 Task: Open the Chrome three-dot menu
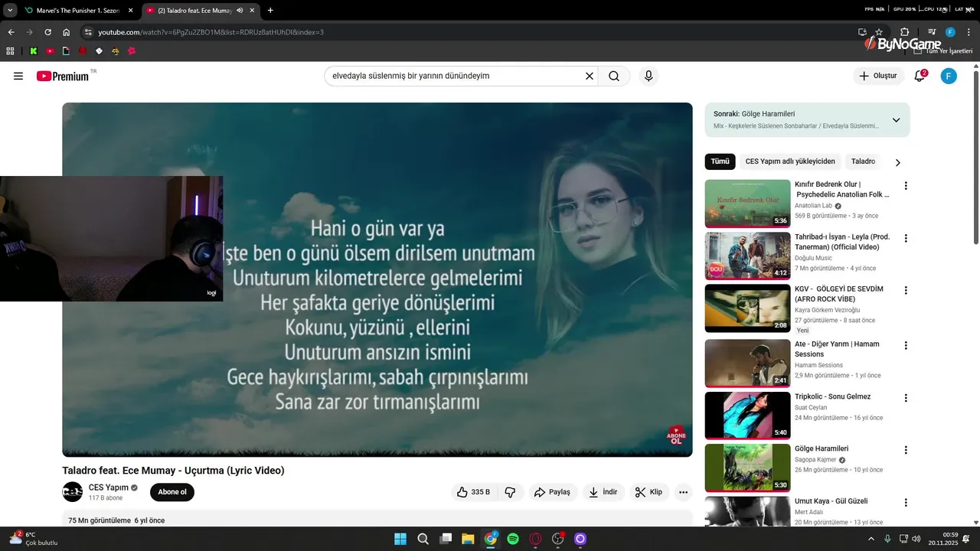click(x=969, y=32)
